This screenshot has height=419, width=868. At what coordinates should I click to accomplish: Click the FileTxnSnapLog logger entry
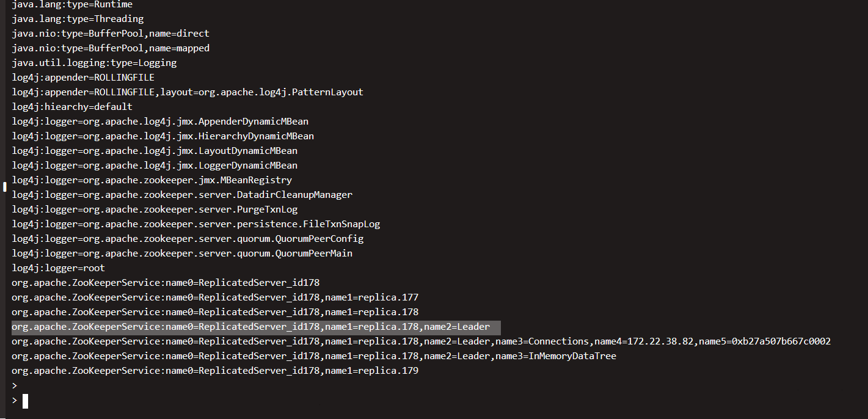[x=195, y=224]
